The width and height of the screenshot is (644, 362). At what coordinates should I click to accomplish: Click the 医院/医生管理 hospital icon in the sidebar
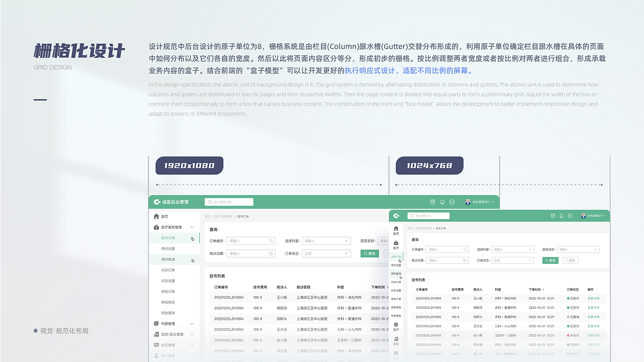[x=156, y=334]
